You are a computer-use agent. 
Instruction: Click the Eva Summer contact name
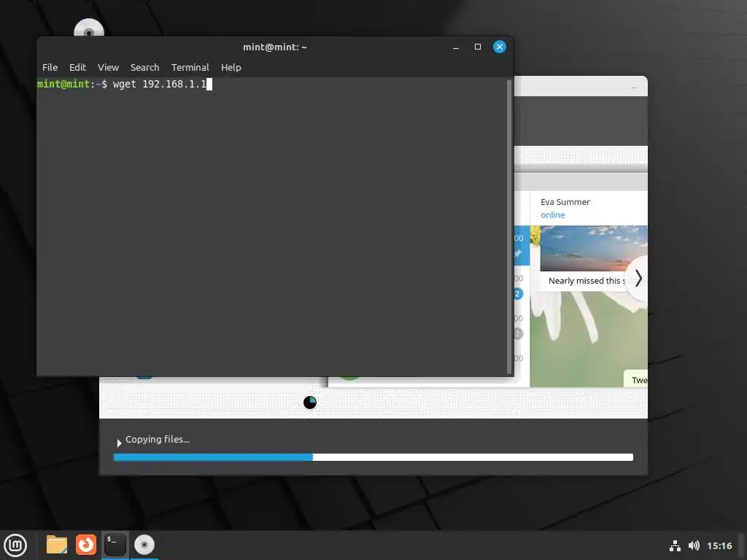pyautogui.click(x=565, y=202)
